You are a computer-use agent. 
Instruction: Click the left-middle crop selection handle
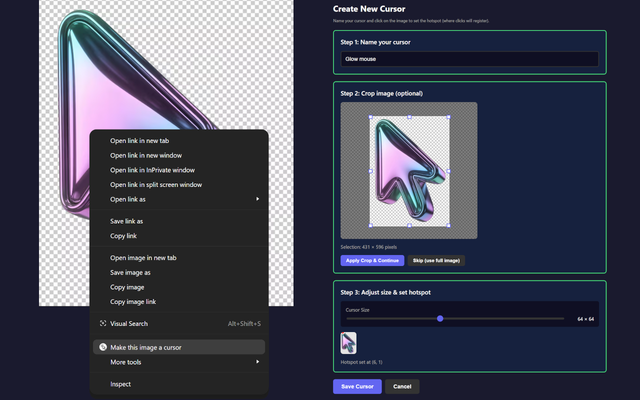(x=371, y=171)
